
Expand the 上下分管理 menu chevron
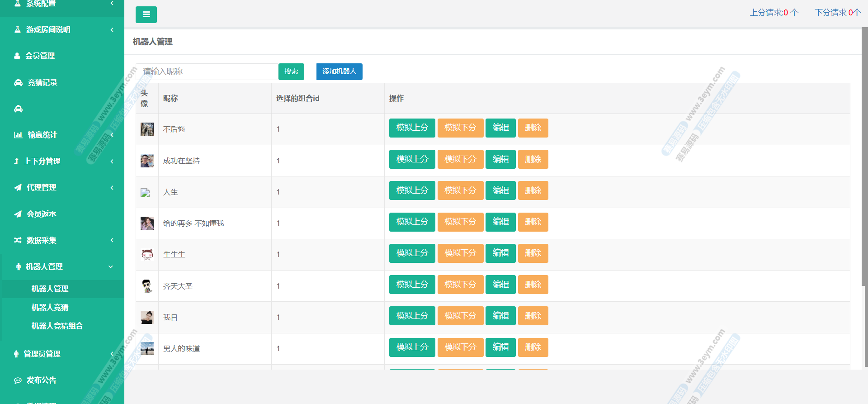coord(112,161)
